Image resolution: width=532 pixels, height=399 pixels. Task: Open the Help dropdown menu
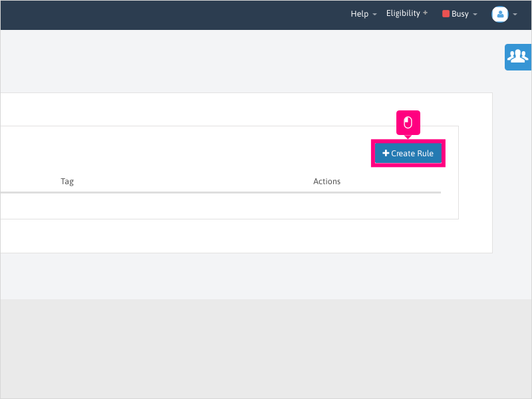tap(363, 14)
